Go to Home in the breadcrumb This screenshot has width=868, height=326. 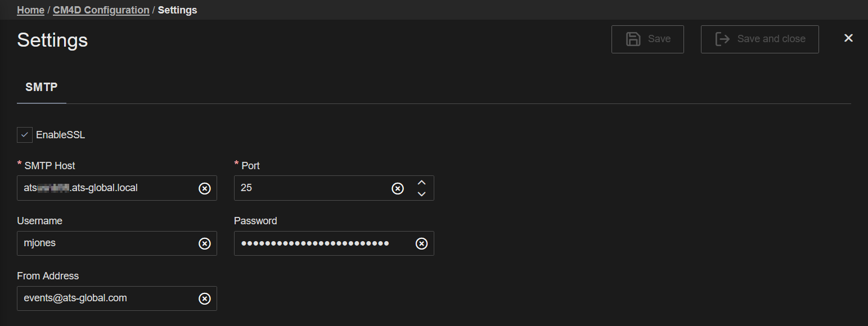[x=30, y=10]
